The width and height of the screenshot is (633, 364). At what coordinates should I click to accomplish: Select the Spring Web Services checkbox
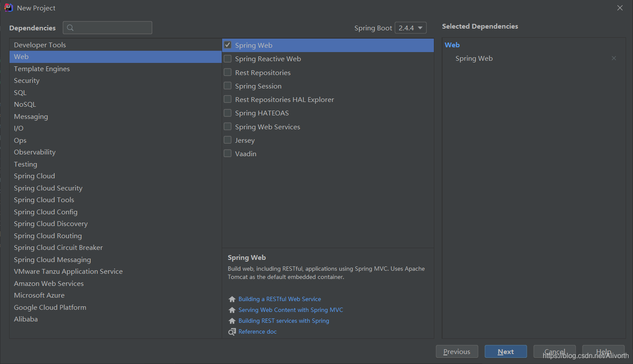pos(227,126)
